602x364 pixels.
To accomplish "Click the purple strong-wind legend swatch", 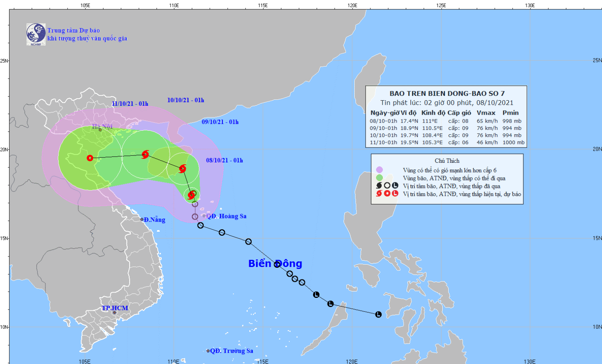I will [379, 170].
